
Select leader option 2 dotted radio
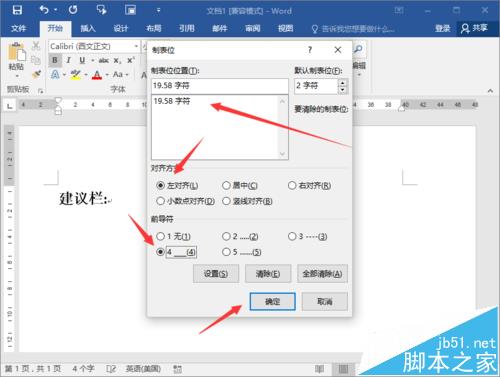tap(226, 236)
